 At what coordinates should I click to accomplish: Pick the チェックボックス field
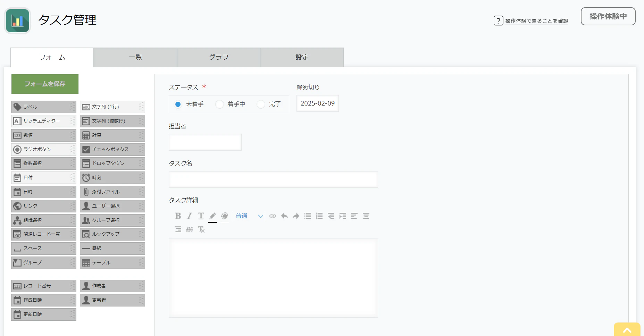pos(112,150)
